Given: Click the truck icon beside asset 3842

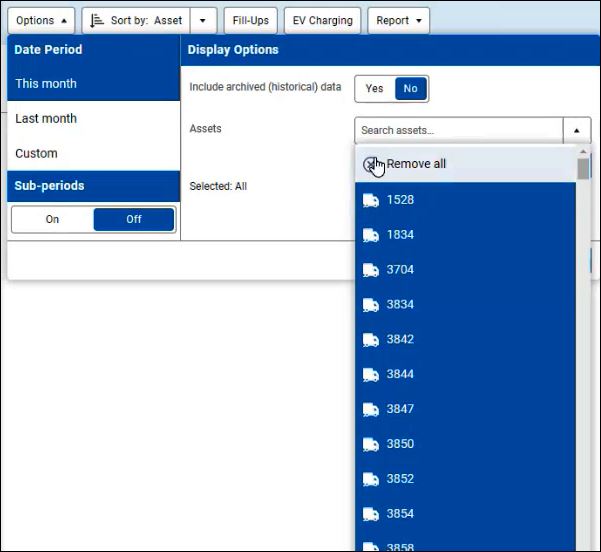Looking at the screenshot, I should point(370,340).
